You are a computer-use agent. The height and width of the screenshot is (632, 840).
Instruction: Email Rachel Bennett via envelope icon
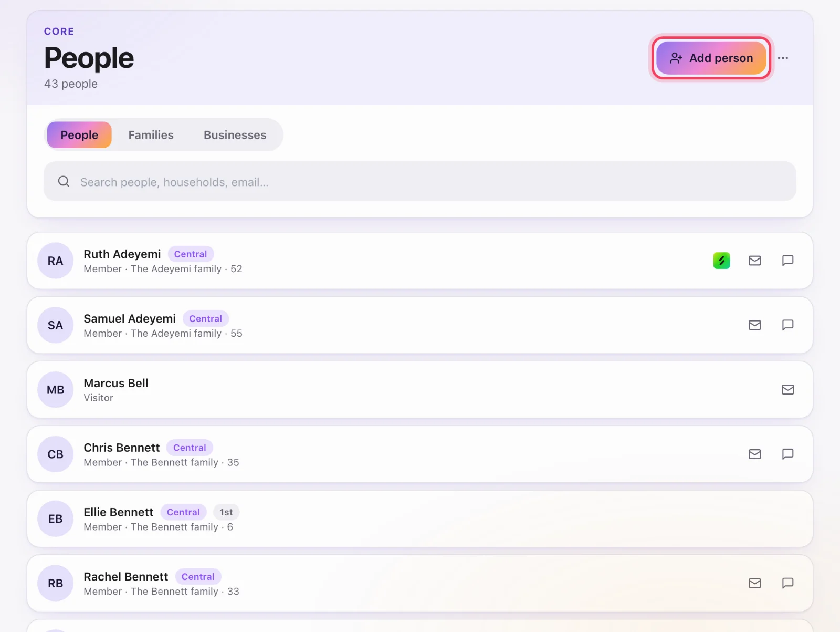(x=754, y=583)
